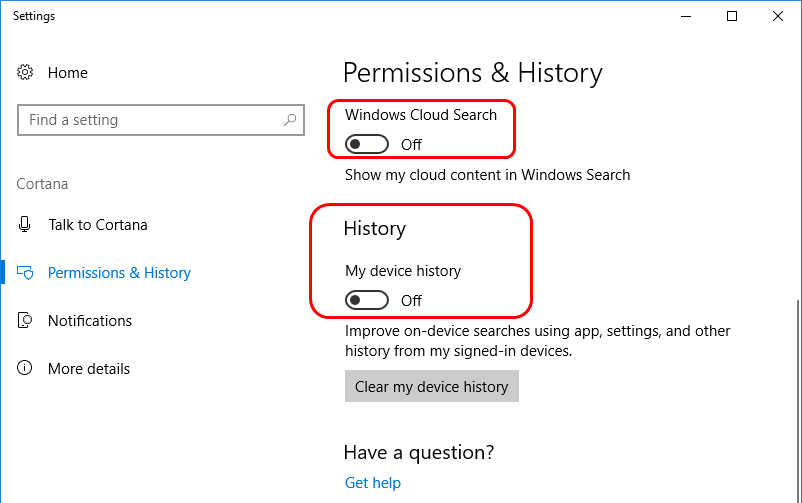This screenshot has width=802, height=503.
Task: Click the Permissions & History shield icon
Action: click(x=25, y=273)
